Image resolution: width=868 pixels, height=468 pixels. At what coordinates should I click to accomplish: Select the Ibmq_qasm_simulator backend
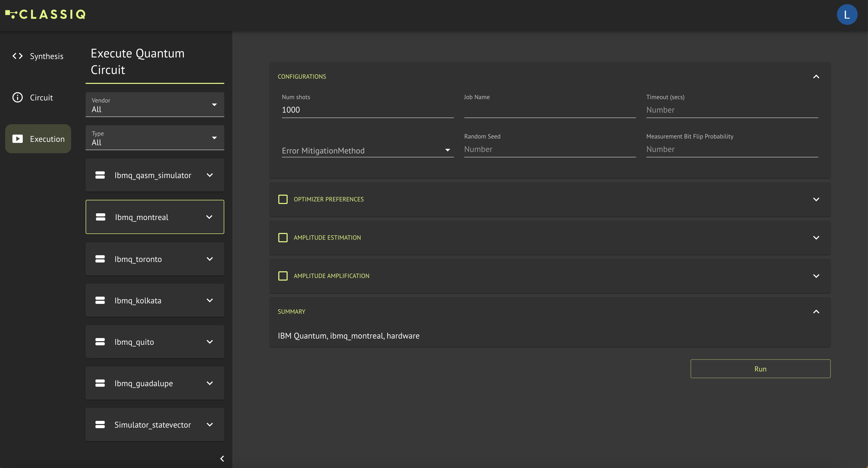point(155,175)
